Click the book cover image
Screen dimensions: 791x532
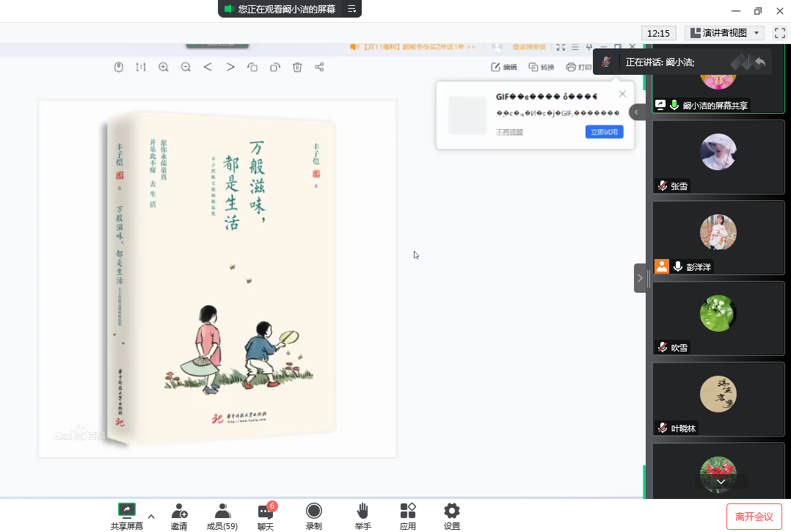(x=217, y=279)
